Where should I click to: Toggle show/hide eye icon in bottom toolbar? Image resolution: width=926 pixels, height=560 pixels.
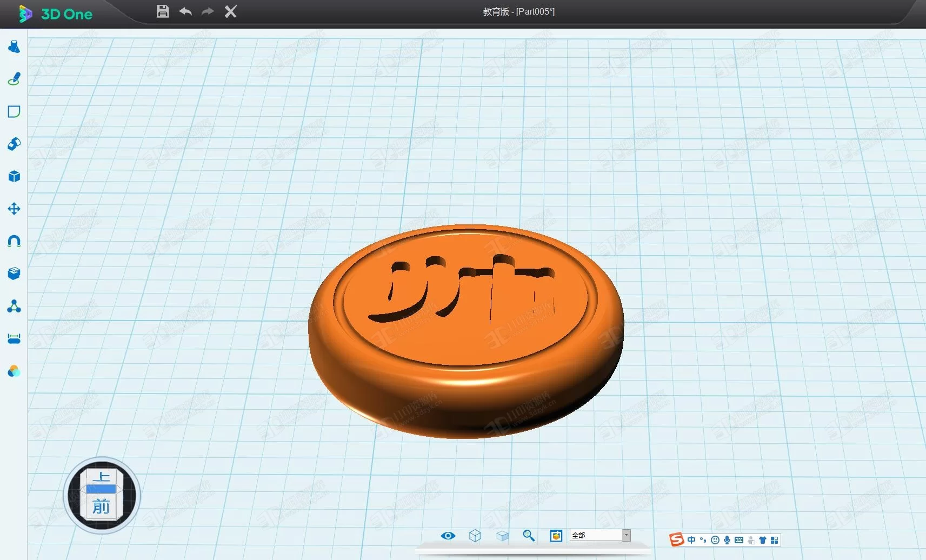point(448,536)
